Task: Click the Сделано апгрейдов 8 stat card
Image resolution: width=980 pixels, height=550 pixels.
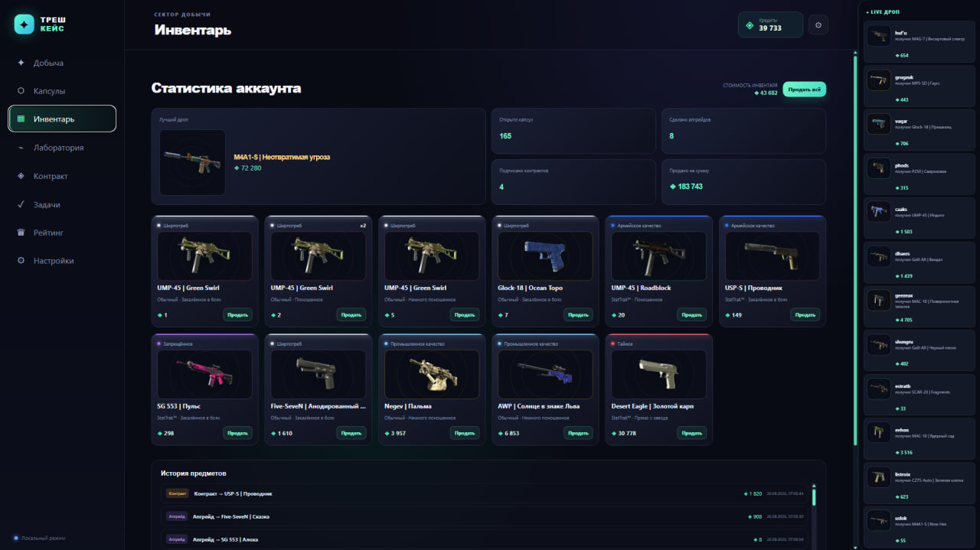Action: (743, 131)
